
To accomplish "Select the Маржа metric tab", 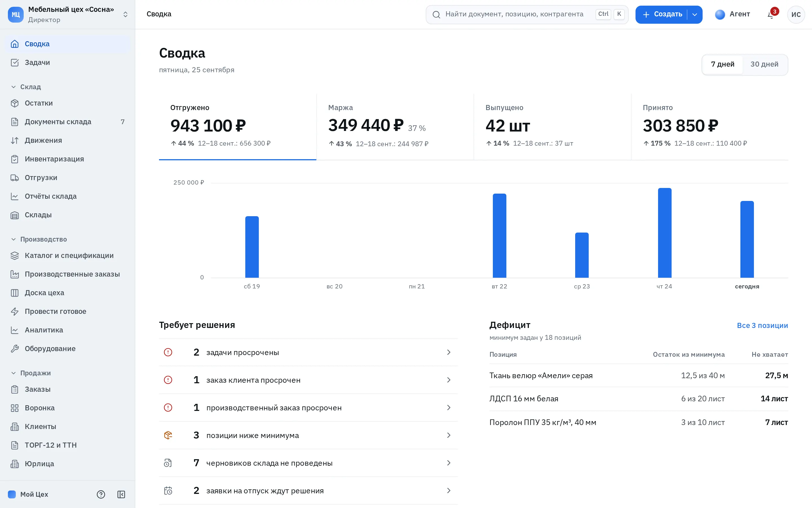I will pos(395,127).
